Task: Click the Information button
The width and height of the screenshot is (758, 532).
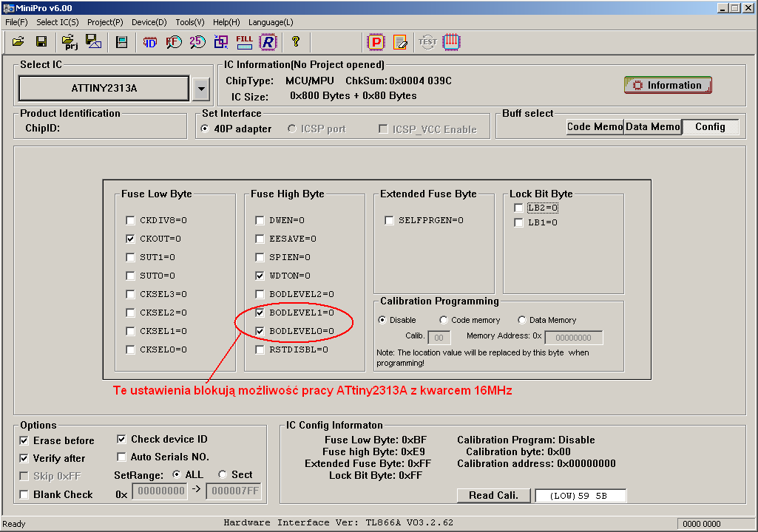Action: [x=668, y=85]
